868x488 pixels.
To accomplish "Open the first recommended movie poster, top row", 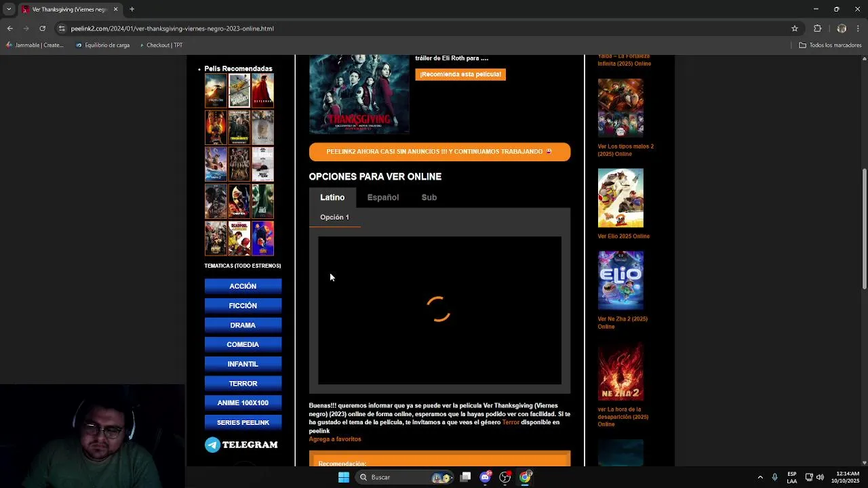I will point(216,90).
